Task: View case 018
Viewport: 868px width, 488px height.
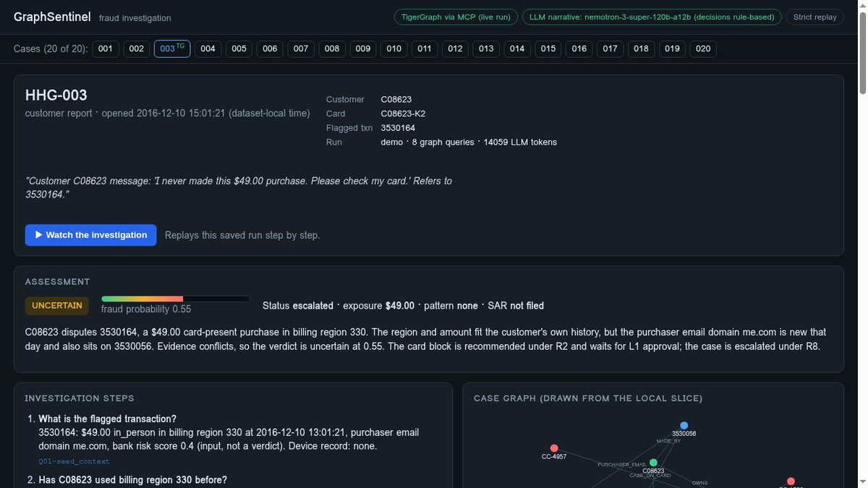Action: coord(642,48)
